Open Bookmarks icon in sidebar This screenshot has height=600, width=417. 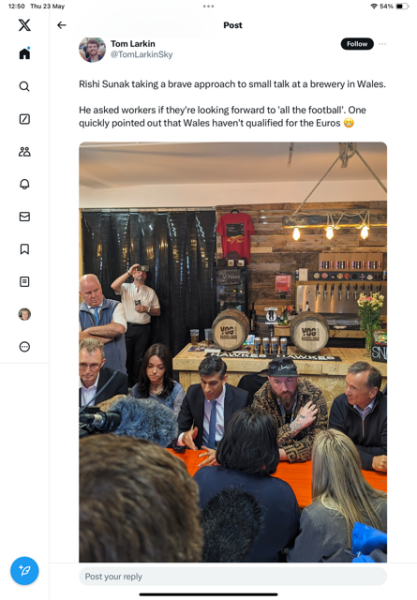[24, 249]
